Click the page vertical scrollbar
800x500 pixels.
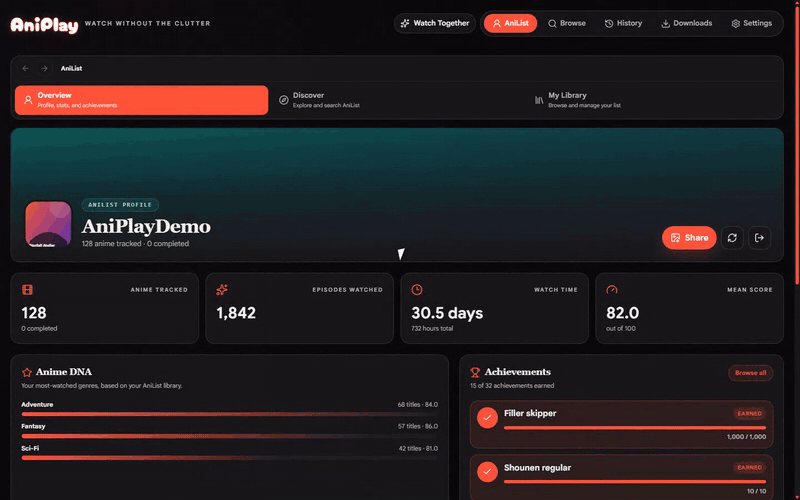click(797, 148)
